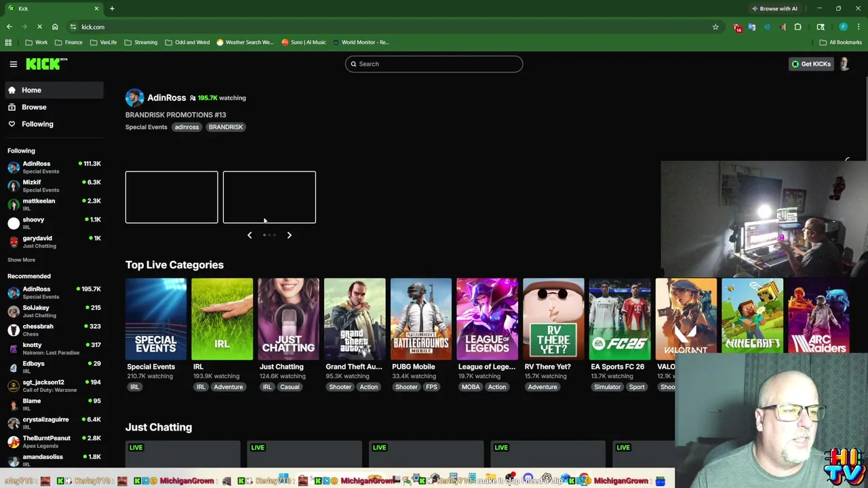Click the adinross tag on featured stream

point(186,127)
